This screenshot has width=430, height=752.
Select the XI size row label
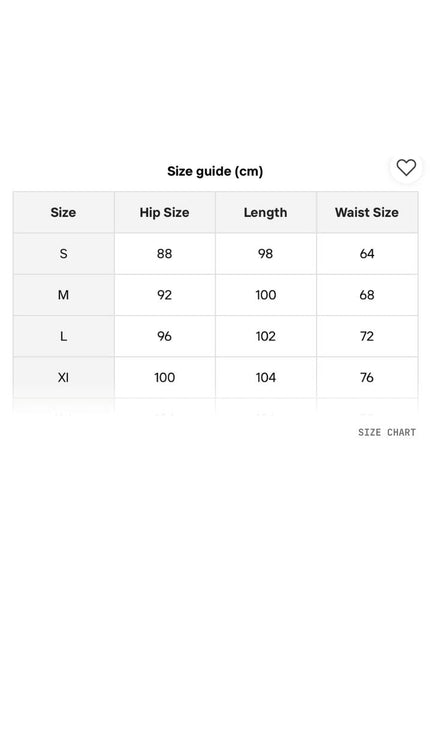tap(63, 377)
